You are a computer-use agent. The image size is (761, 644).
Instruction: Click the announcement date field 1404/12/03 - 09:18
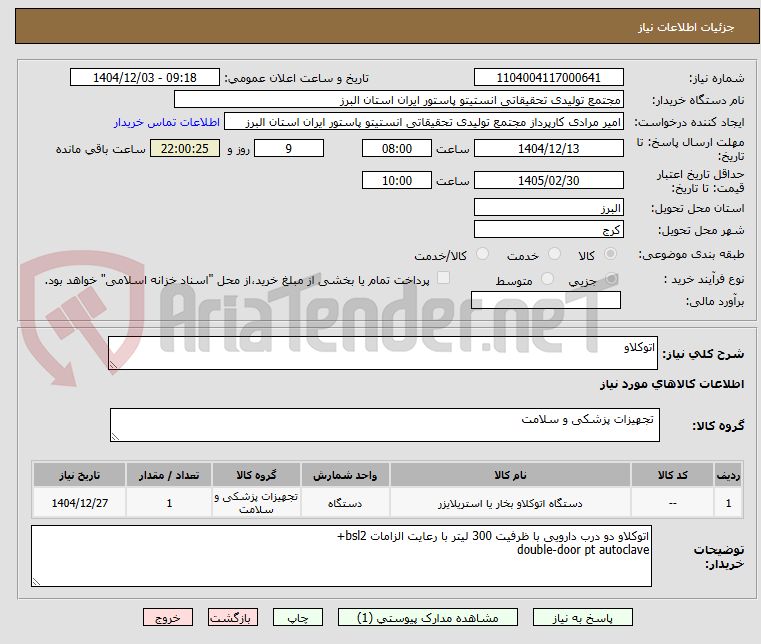click(145, 78)
